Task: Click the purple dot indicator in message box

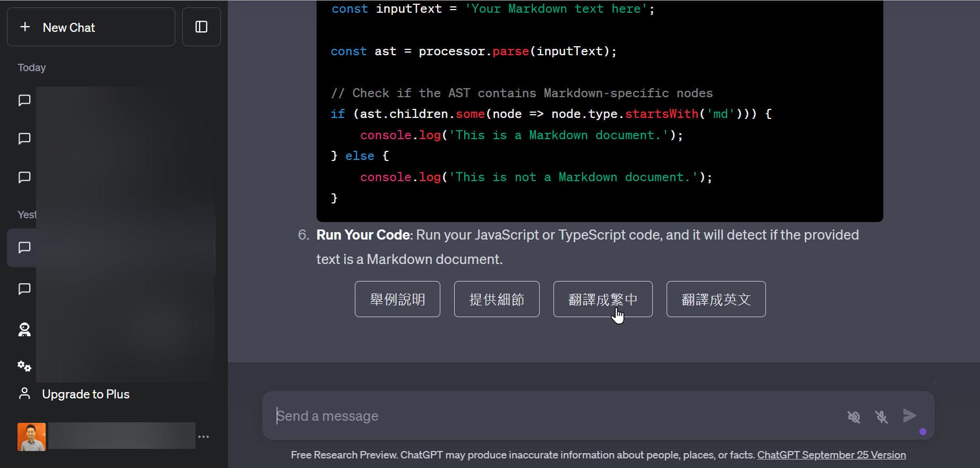Action: (x=923, y=431)
